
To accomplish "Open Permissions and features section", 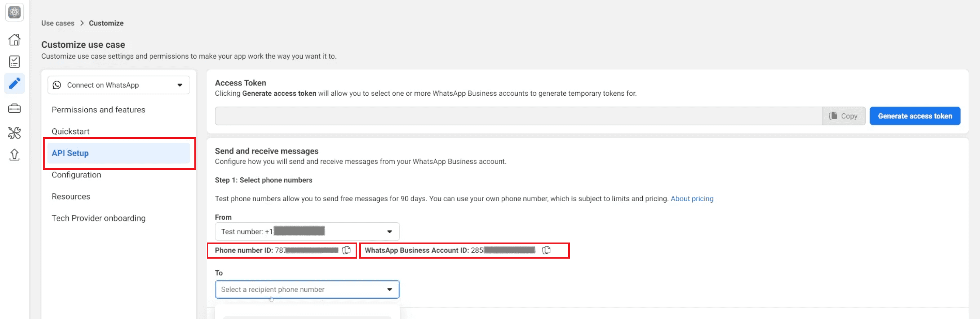I will pyautogui.click(x=99, y=110).
